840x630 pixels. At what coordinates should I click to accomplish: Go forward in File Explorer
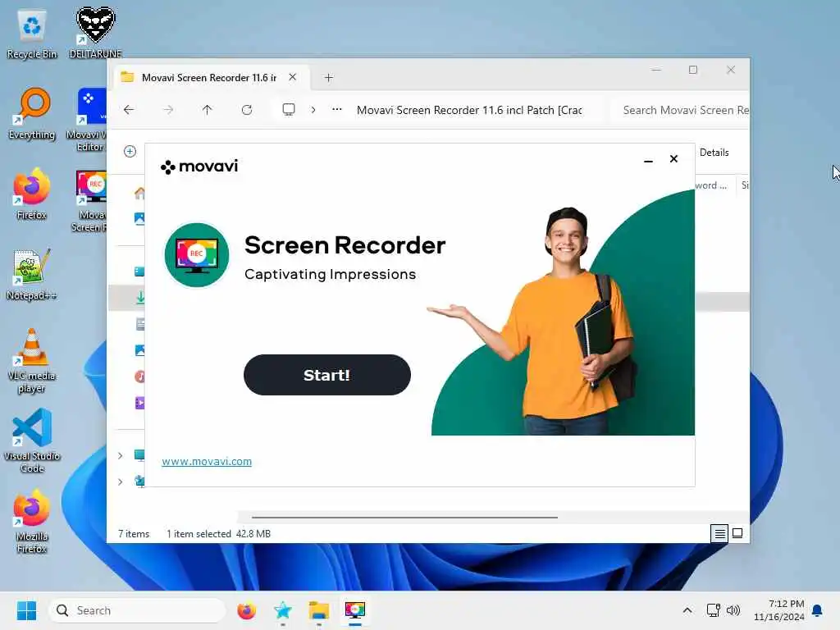pos(168,110)
